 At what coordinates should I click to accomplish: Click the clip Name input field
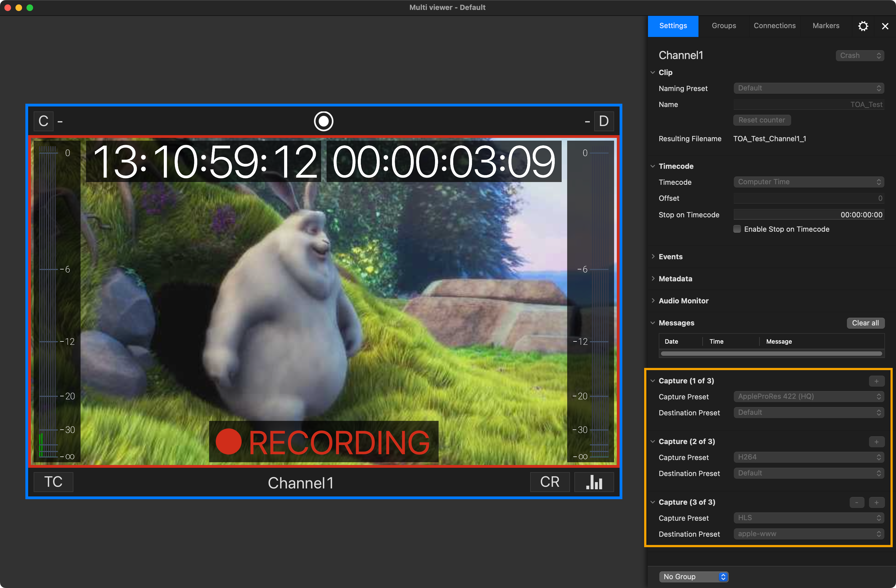coord(809,104)
